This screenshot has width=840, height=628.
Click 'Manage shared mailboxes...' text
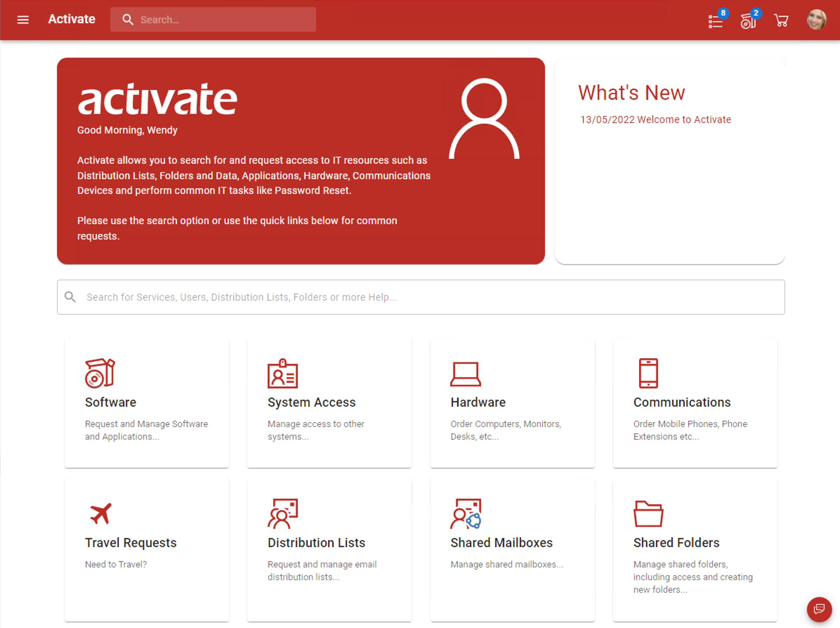pyautogui.click(x=507, y=564)
